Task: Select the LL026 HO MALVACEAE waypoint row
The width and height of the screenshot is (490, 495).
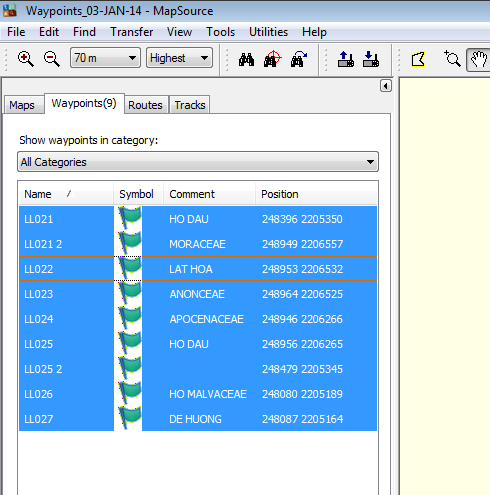Action: [198, 394]
